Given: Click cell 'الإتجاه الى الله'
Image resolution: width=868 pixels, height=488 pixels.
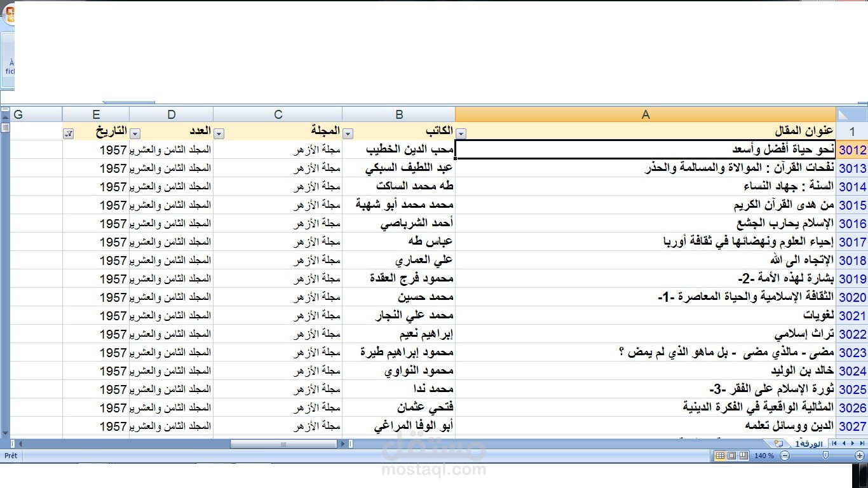Looking at the screenshot, I should (646, 261).
